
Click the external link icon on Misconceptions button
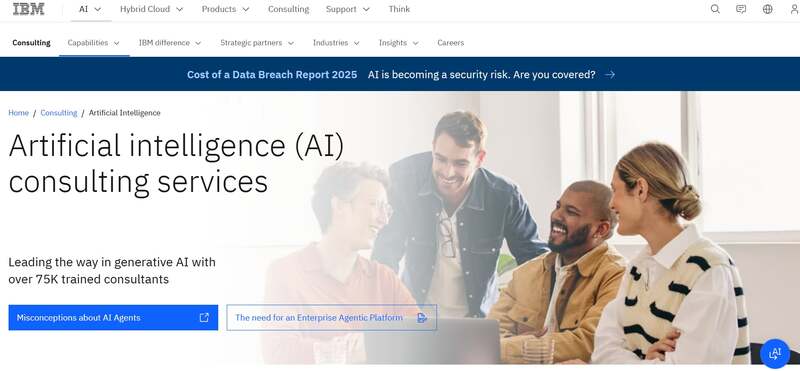[204, 317]
